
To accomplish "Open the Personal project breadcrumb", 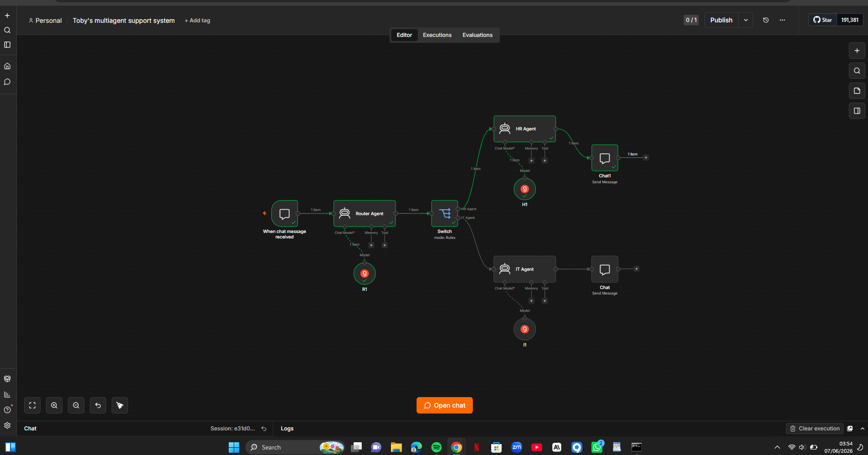I will (45, 21).
